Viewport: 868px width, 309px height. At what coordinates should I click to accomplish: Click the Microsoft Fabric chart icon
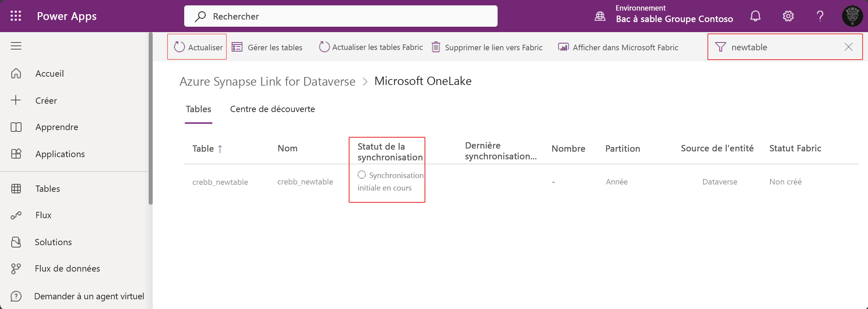point(563,47)
